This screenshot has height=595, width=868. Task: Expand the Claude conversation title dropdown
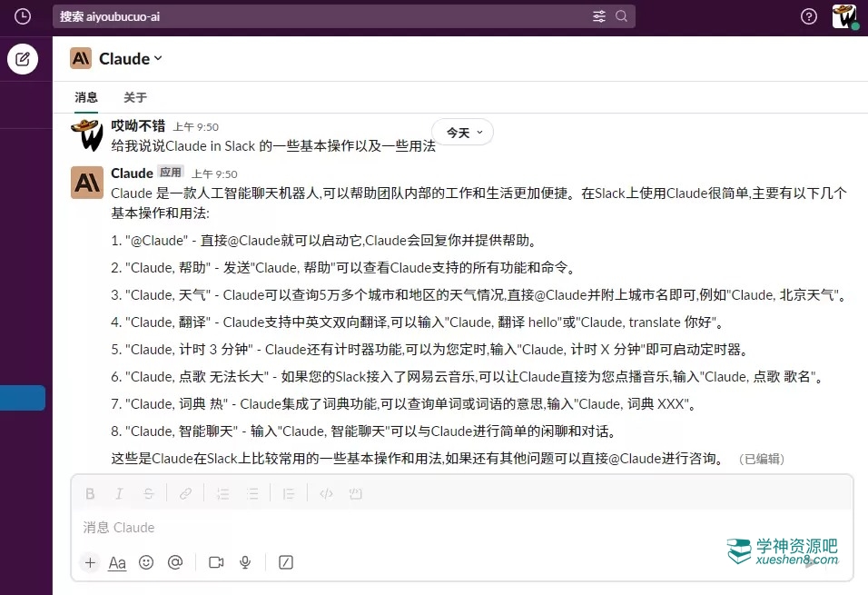coord(159,58)
